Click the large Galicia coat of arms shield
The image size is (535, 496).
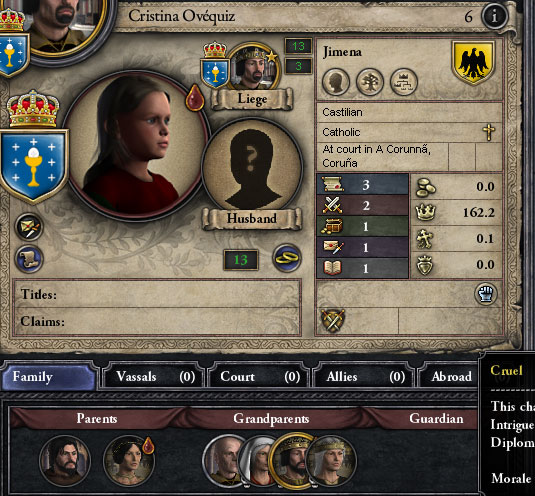coord(33,165)
